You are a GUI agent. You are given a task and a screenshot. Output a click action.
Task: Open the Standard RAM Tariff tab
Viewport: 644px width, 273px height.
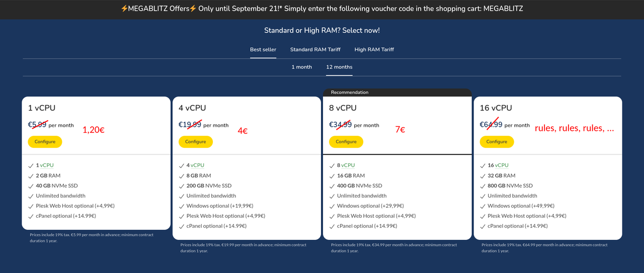click(315, 49)
